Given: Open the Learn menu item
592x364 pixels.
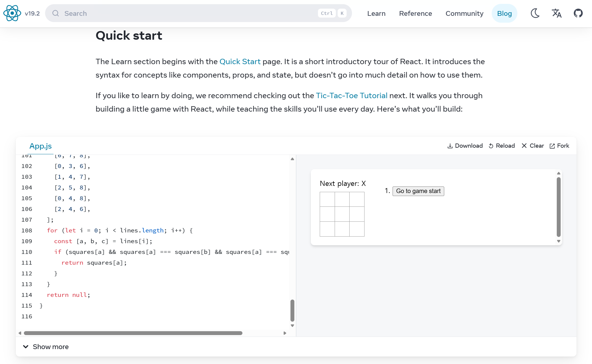Looking at the screenshot, I should pos(376,13).
